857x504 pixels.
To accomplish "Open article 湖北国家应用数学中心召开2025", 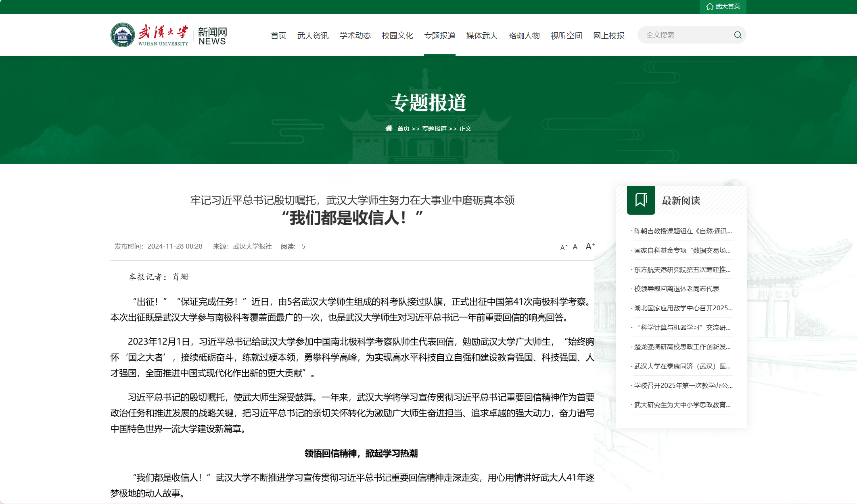I will click(x=683, y=308).
